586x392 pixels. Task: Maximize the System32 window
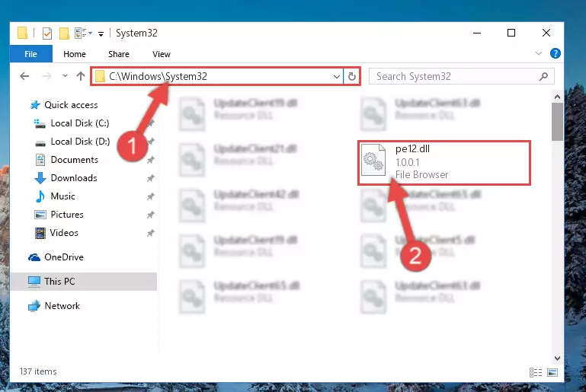click(511, 33)
